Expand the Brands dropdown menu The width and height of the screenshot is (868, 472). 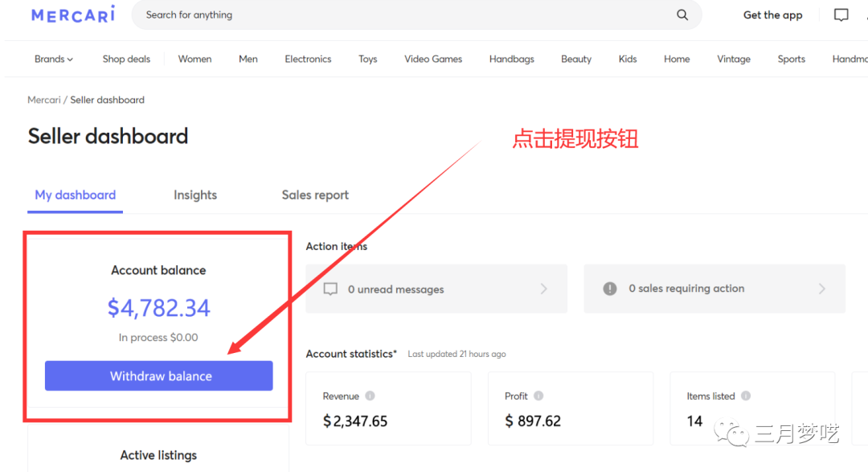point(54,59)
